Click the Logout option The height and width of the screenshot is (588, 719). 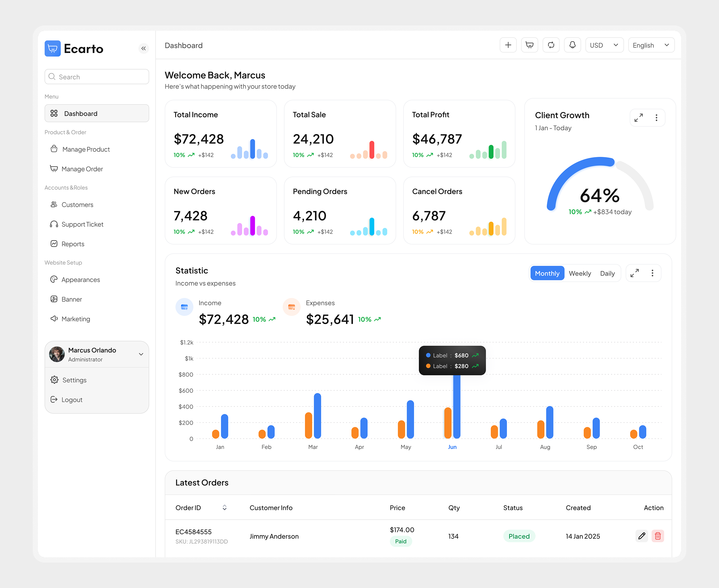[71, 399]
